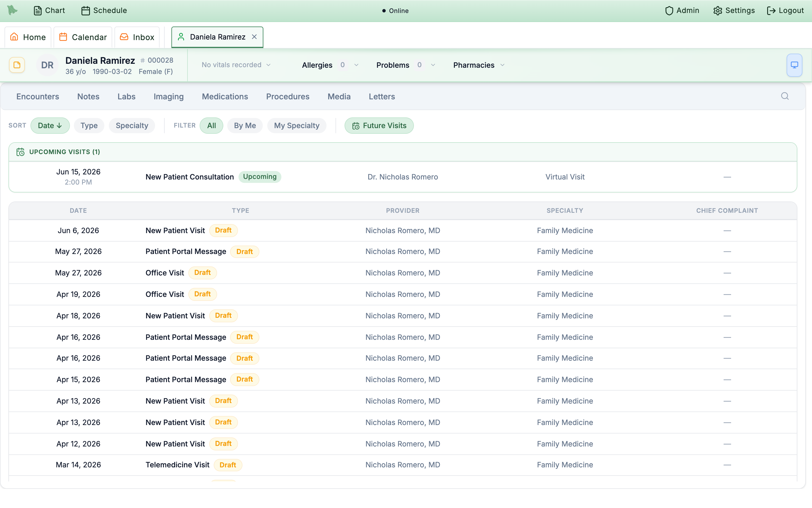Click the app logo in top bar
Image resolution: width=812 pixels, height=508 pixels.
point(12,10)
